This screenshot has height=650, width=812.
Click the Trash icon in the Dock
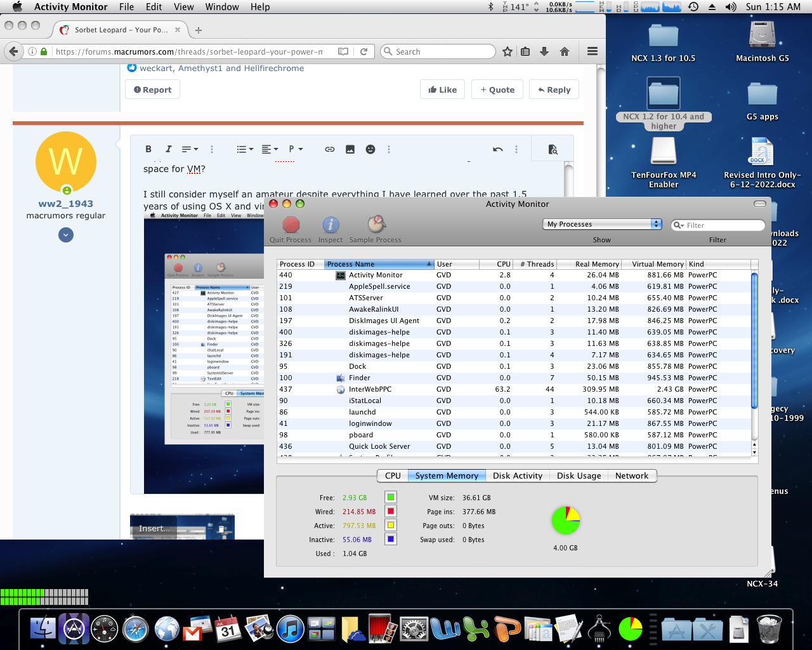(769, 628)
